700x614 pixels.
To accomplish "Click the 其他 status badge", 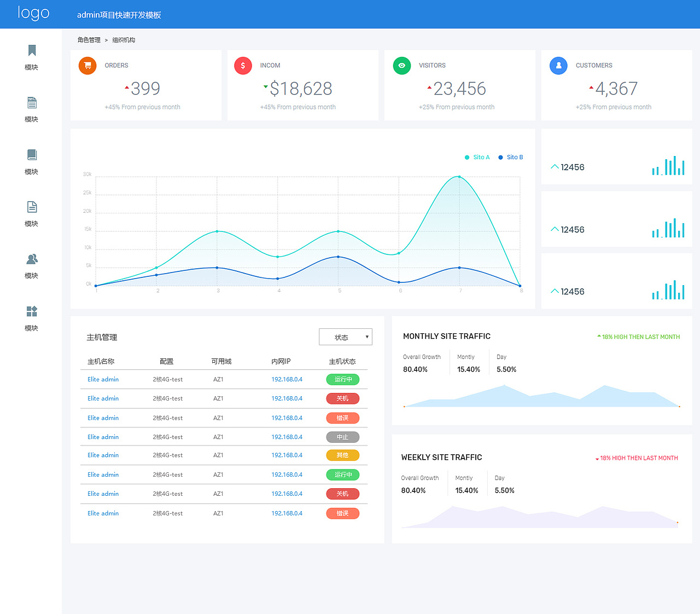I will [x=343, y=455].
